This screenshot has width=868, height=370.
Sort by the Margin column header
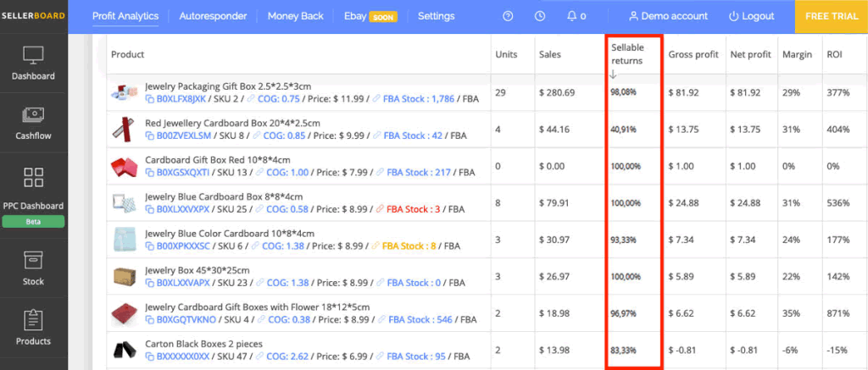coord(797,54)
